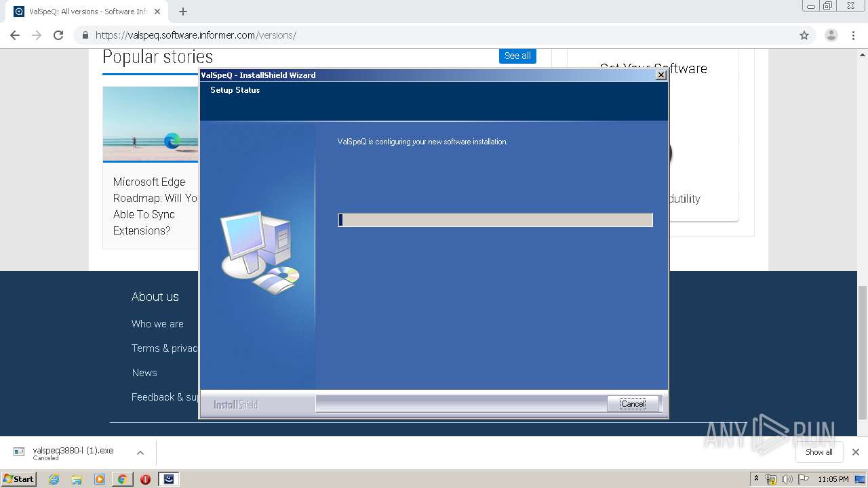This screenshot has width=868, height=488.
Task: Click the Popular stories heading
Action: (158, 57)
